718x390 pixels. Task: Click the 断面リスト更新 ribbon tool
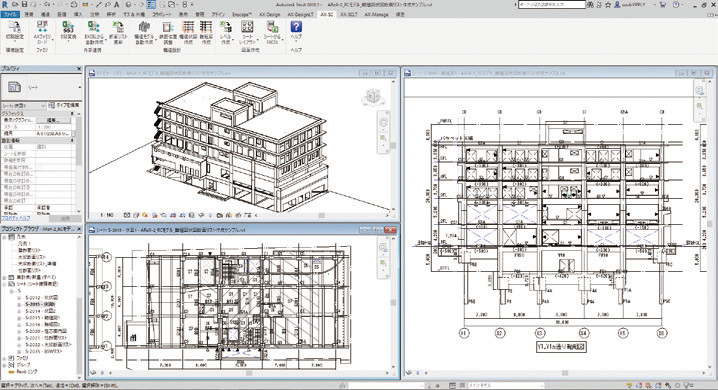pos(118,32)
